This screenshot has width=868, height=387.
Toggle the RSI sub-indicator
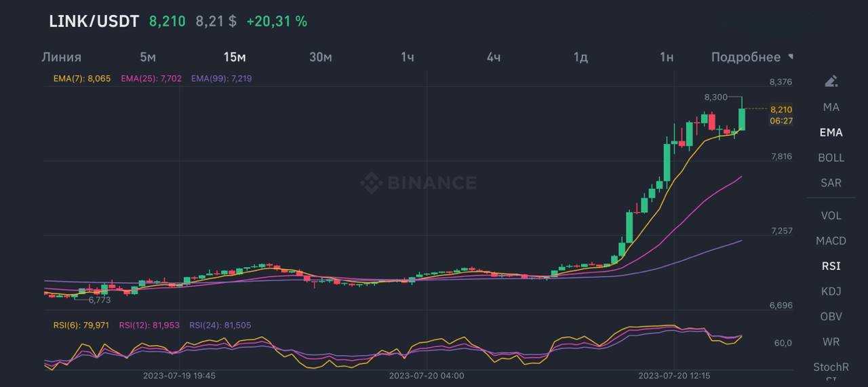[x=831, y=266]
